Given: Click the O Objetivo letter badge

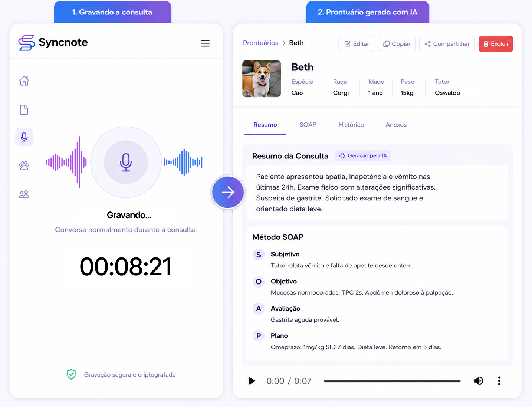Looking at the screenshot, I should click(259, 282).
